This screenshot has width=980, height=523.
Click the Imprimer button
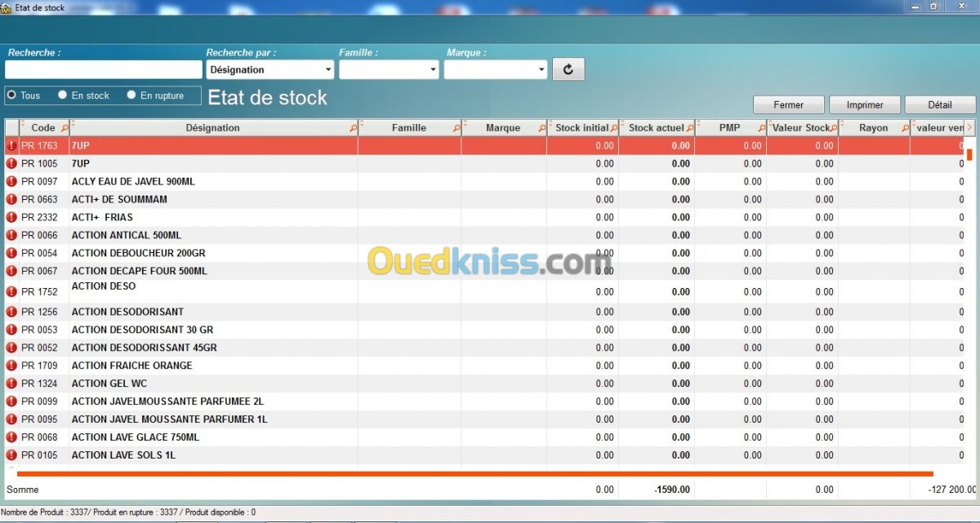pos(865,104)
